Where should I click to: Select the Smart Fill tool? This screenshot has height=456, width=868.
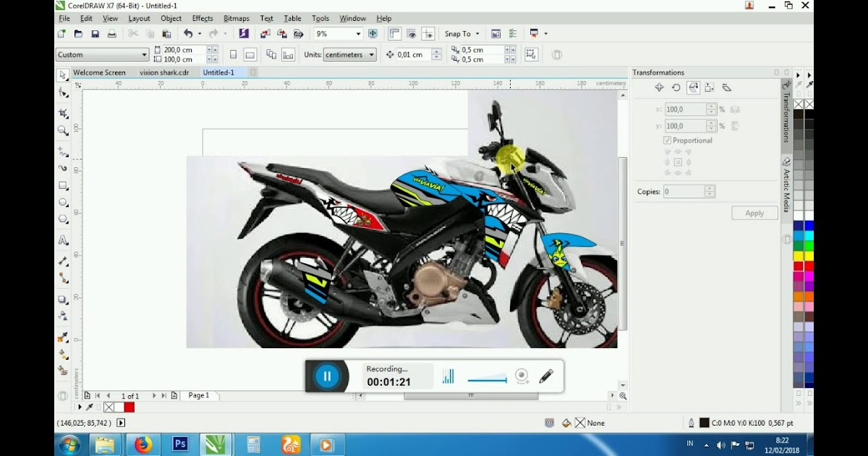(x=63, y=371)
